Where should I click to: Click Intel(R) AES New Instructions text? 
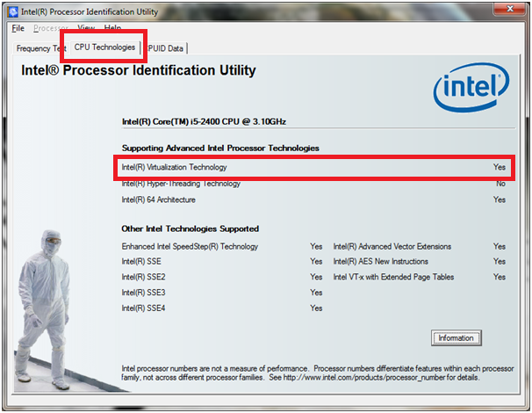380,261
